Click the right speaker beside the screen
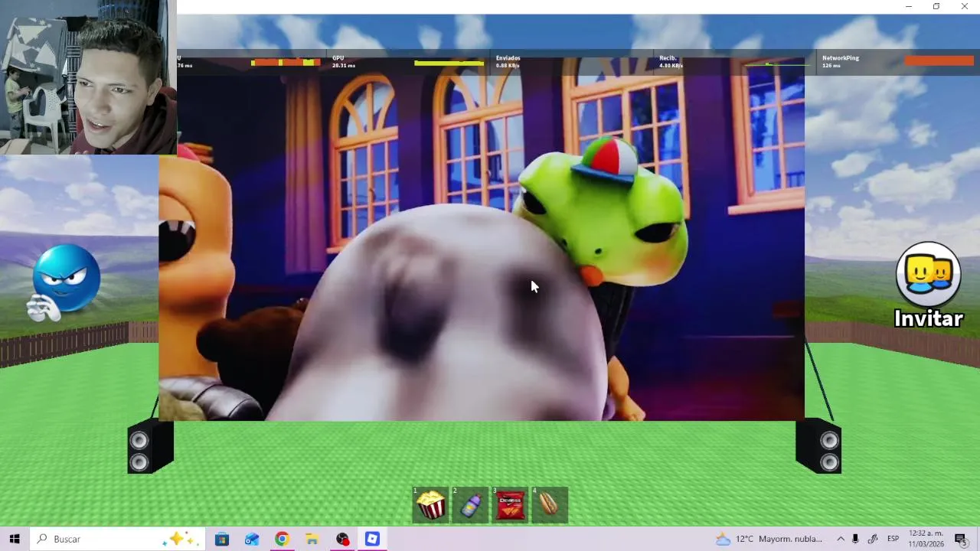The width and height of the screenshot is (980, 551). (x=818, y=446)
